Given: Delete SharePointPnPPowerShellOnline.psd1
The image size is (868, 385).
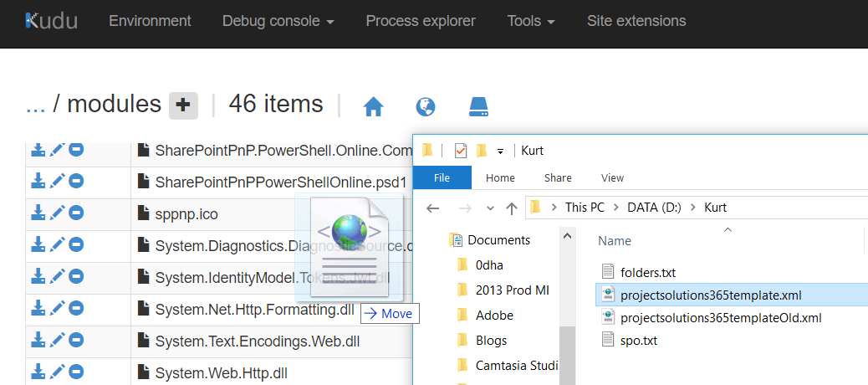Looking at the screenshot, I should pos(76,181).
